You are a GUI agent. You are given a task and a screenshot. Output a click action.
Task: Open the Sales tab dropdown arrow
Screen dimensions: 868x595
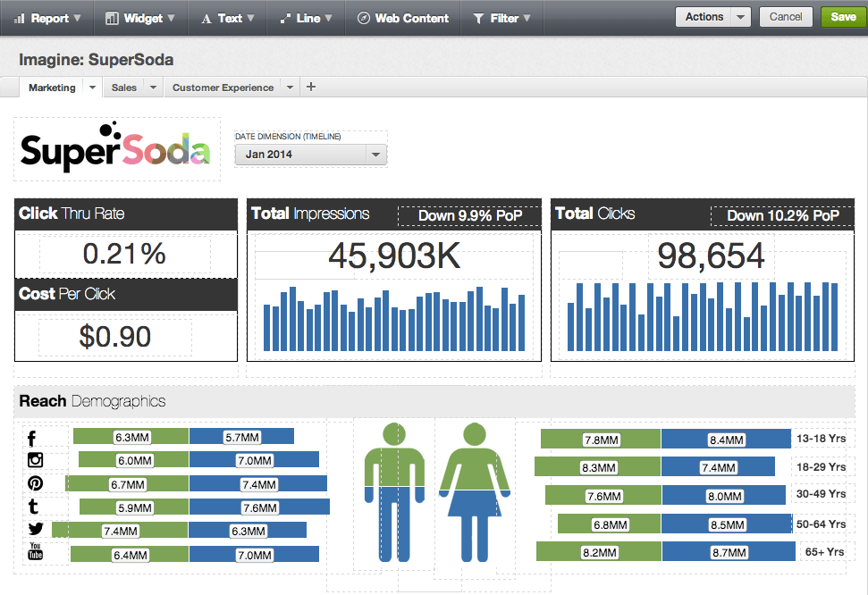(154, 88)
